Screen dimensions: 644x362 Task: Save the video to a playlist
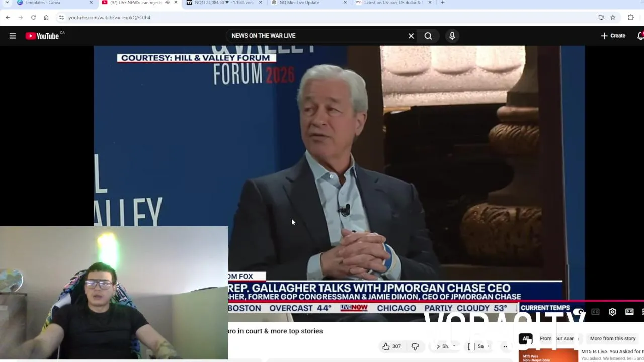click(478, 346)
